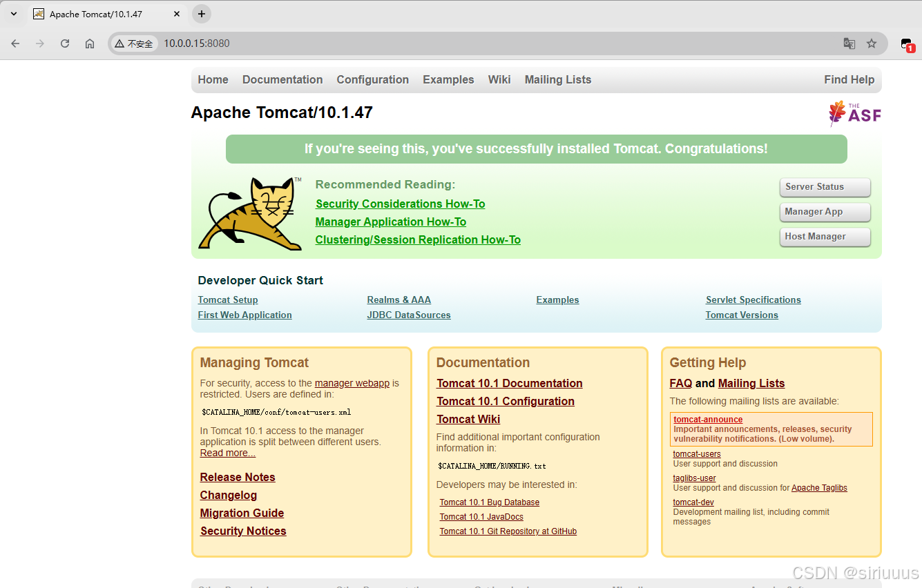Select the Apache Tomcat/10.1.47 browser tab
922x588 pixels.
107,14
